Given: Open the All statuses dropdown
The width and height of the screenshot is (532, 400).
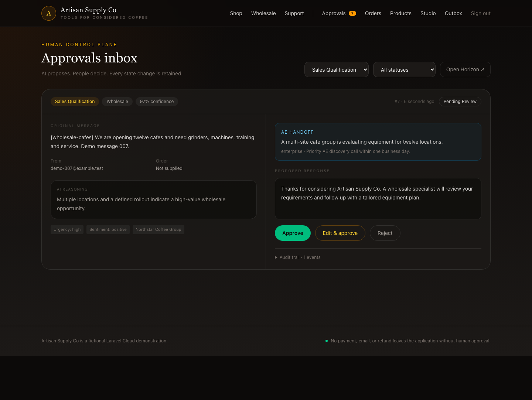Looking at the screenshot, I should (404, 69).
